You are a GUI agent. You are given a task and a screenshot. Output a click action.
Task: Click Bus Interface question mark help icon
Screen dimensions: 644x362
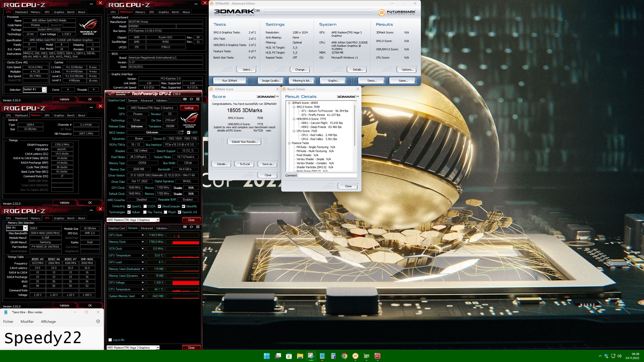point(198,145)
